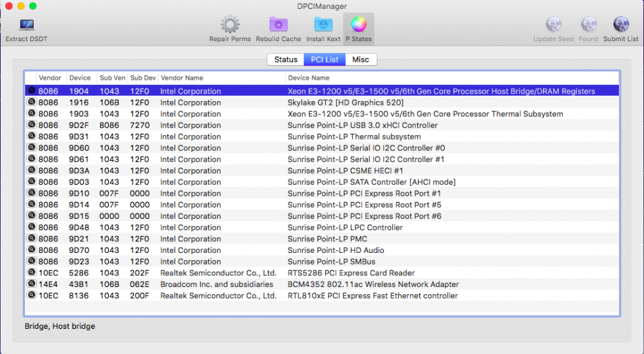Image resolution: width=644 pixels, height=354 pixels.
Task: Select Sunrise Point-LP HD Audio device name
Action: (336, 250)
